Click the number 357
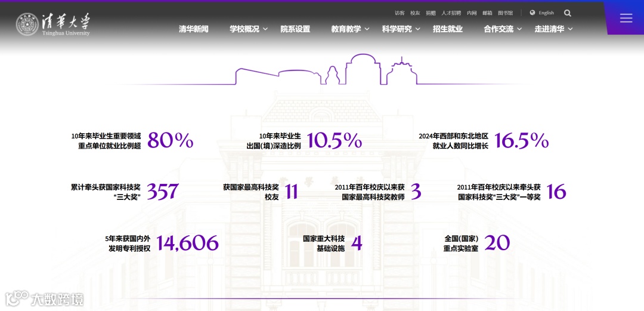Screen dimensions: 644x311 [163, 192]
